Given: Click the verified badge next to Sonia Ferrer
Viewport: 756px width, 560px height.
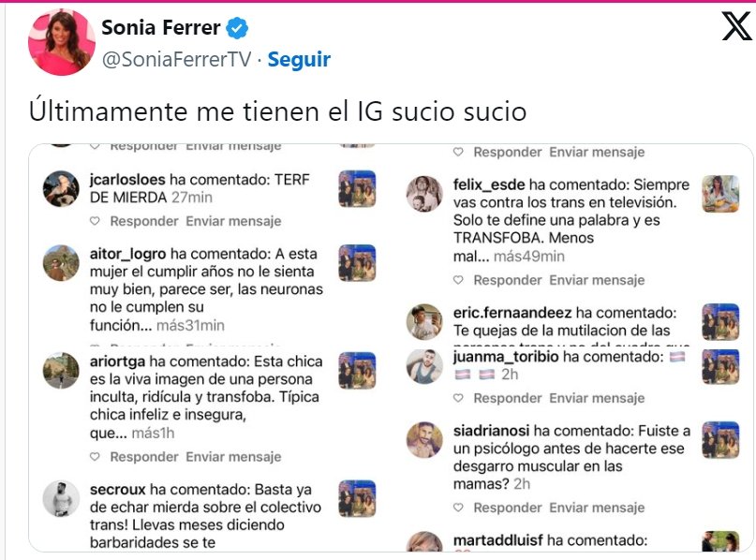Looking at the screenshot, I should pos(238,28).
